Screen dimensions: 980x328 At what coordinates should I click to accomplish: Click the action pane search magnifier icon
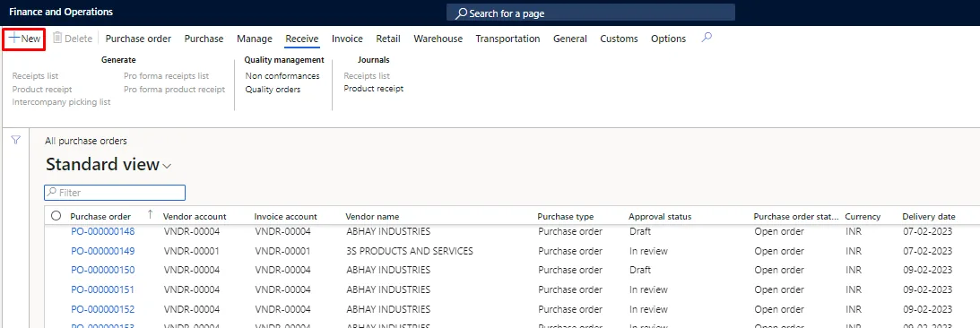pyautogui.click(x=707, y=38)
